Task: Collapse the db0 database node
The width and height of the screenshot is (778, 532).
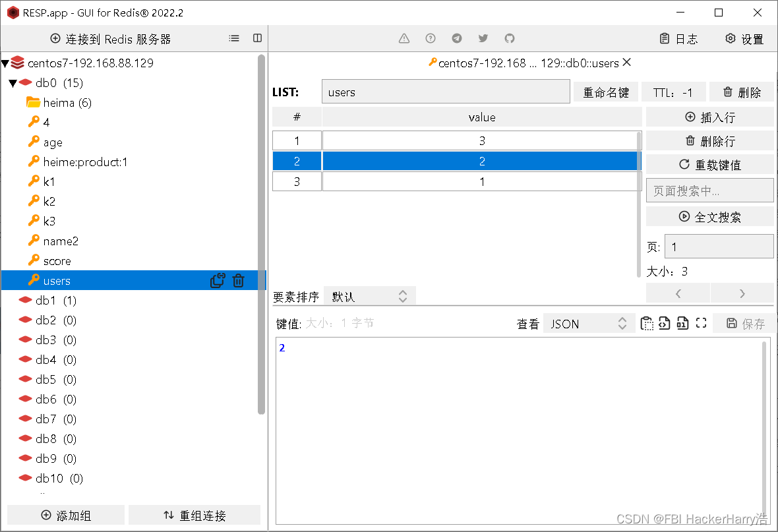Action: click(12, 82)
